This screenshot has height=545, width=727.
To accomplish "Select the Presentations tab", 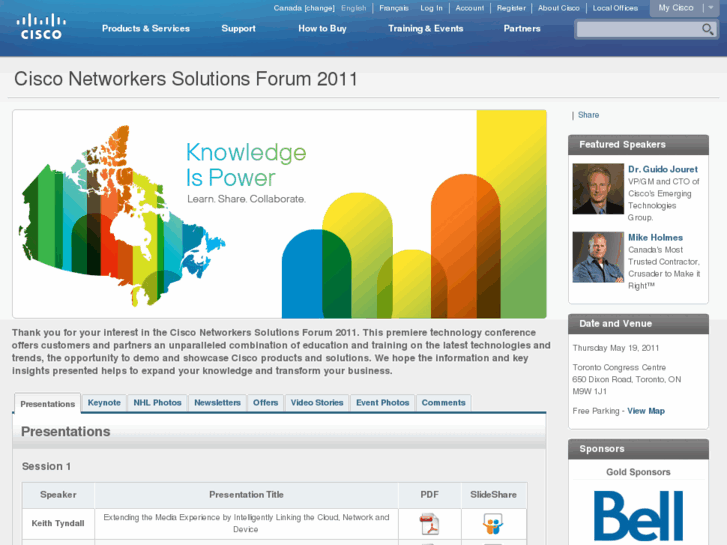I will coord(47,404).
